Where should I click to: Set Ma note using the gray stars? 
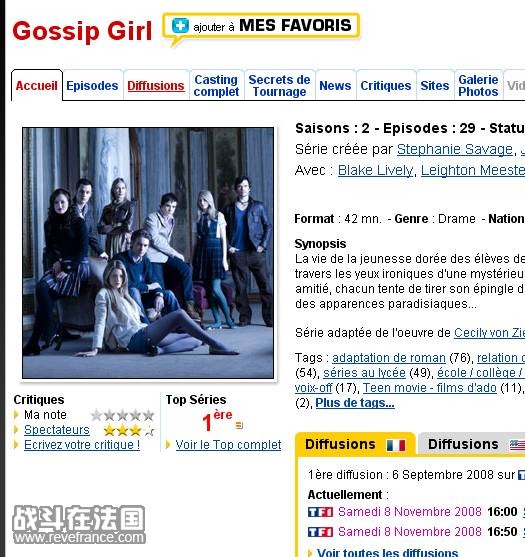[x=123, y=415]
